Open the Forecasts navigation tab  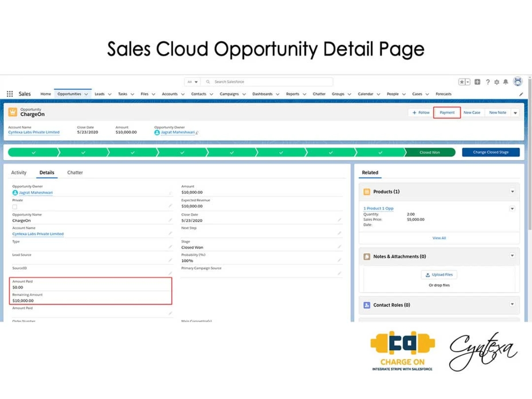[x=443, y=94]
